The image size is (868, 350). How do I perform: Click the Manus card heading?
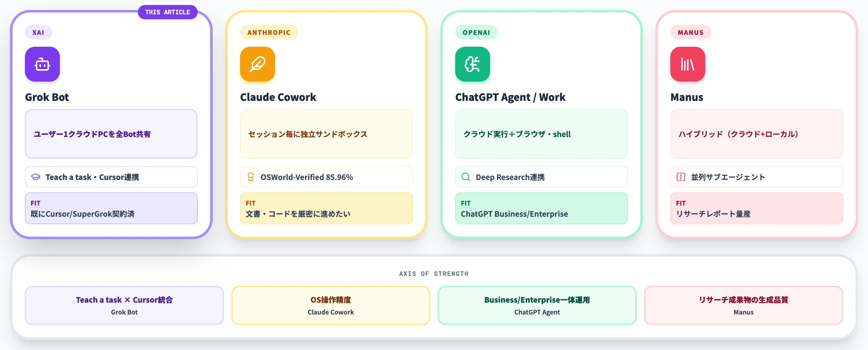click(x=687, y=97)
